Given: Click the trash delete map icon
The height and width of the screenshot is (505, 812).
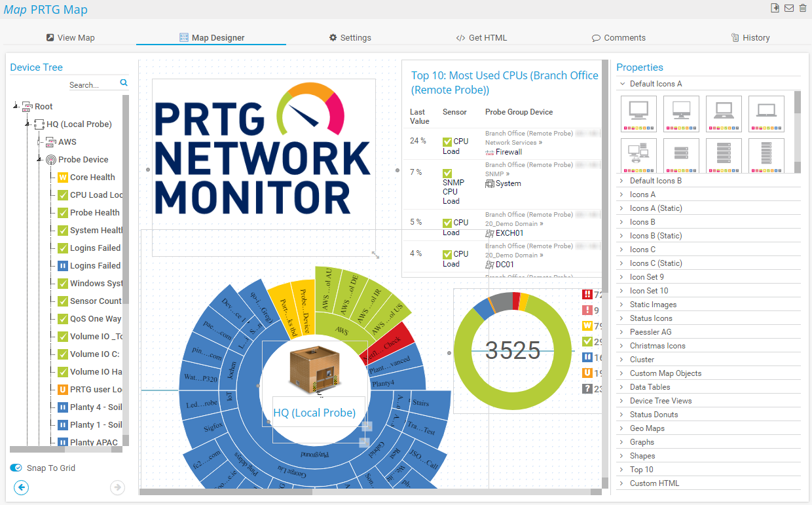Looking at the screenshot, I should tap(803, 9).
